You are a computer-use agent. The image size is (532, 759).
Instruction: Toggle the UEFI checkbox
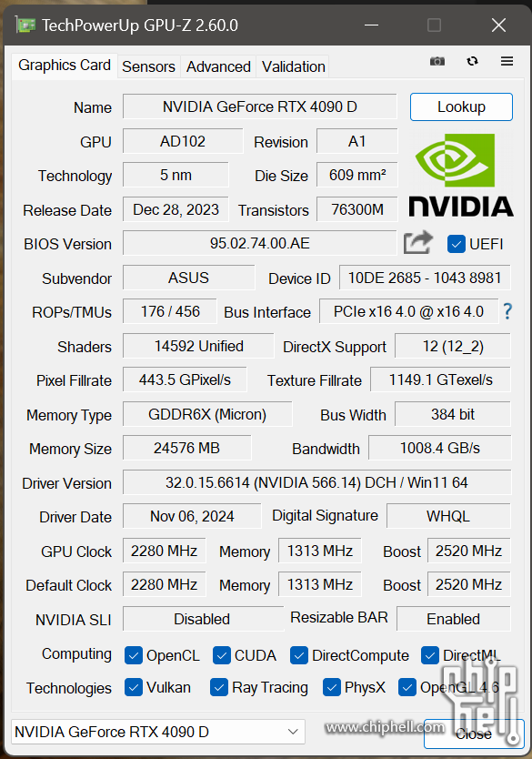(457, 244)
